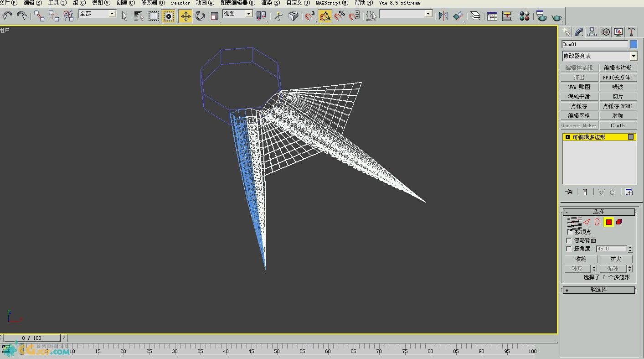Switch to the Motion panel tab
The image size is (644, 359).
coord(605,32)
